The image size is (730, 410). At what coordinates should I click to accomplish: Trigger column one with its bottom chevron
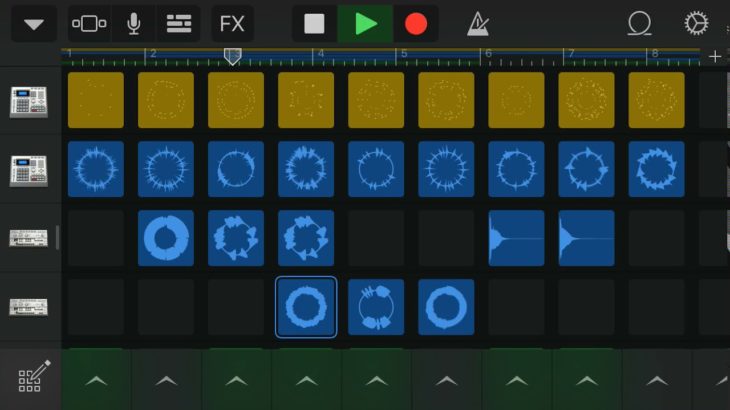pyautogui.click(x=96, y=380)
